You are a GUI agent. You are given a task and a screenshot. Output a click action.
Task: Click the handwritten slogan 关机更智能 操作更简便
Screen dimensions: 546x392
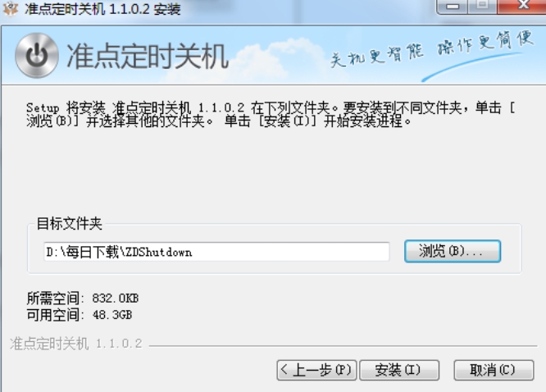[x=432, y=48]
